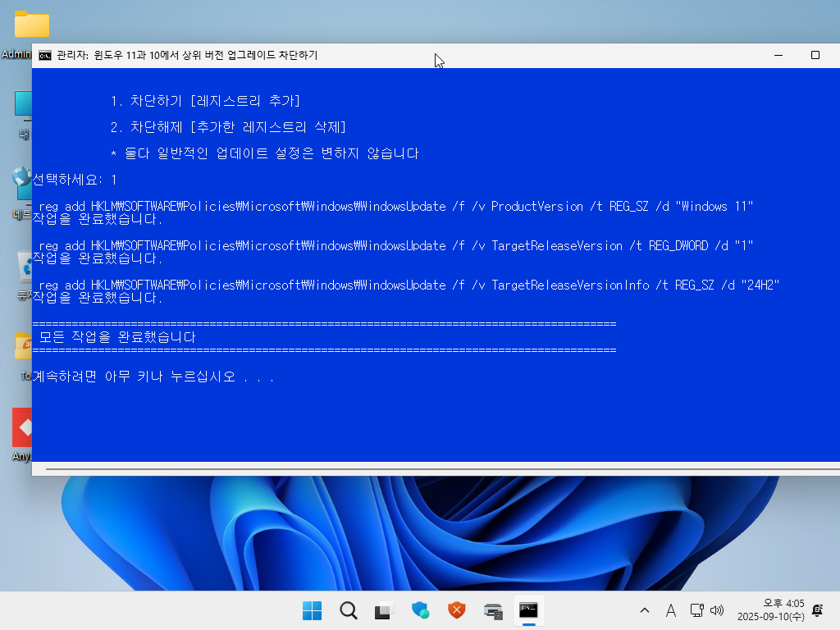Select the command prompt taskbar icon
This screenshot has height=630, width=840.
click(x=529, y=610)
